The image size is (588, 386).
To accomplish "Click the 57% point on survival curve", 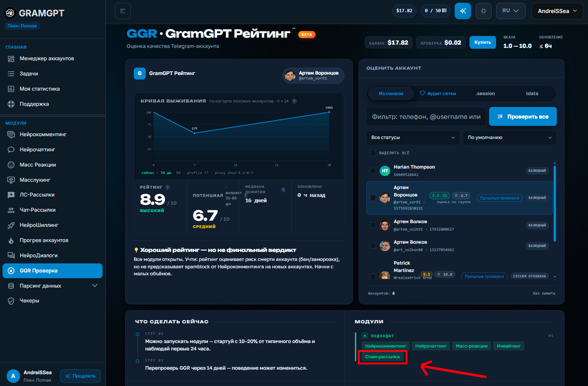I will coord(195,133).
